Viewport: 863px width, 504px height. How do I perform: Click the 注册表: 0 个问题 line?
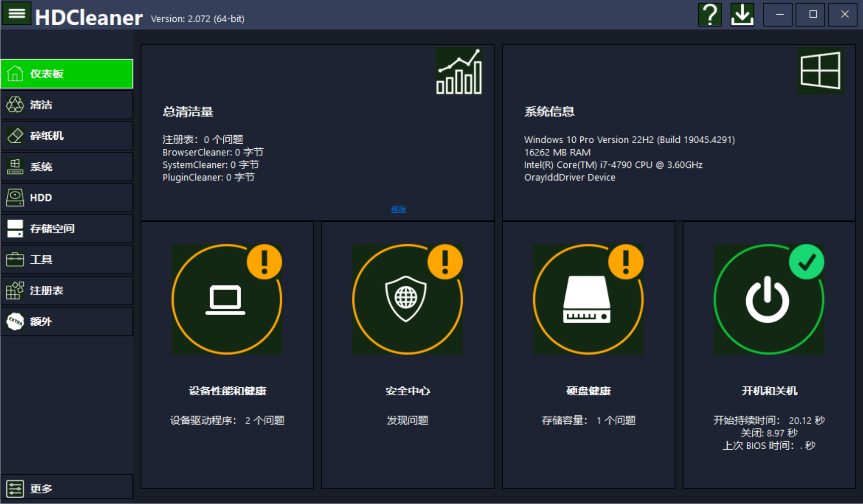203,139
